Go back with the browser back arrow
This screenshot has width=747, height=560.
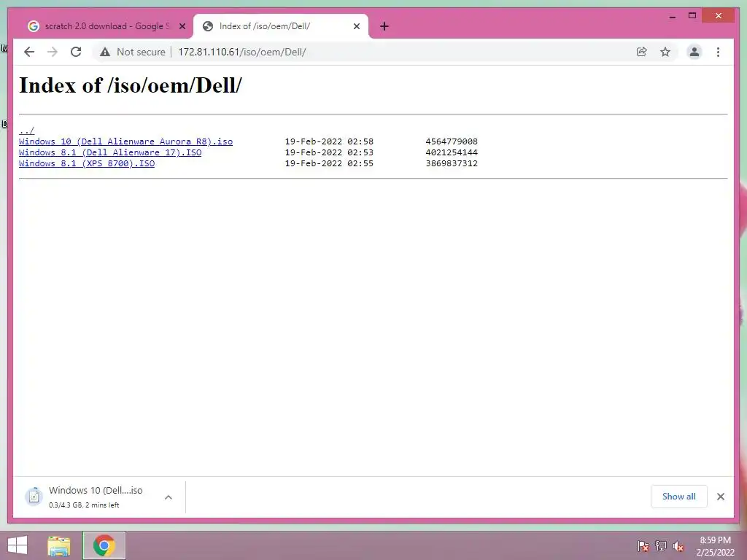pyautogui.click(x=29, y=52)
